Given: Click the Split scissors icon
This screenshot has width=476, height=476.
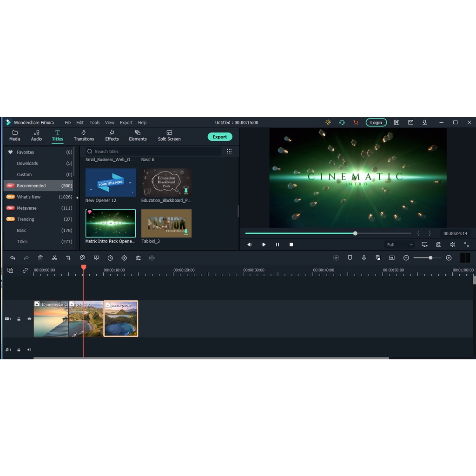Looking at the screenshot, I should pyautogui.click(x=54, y=258).
